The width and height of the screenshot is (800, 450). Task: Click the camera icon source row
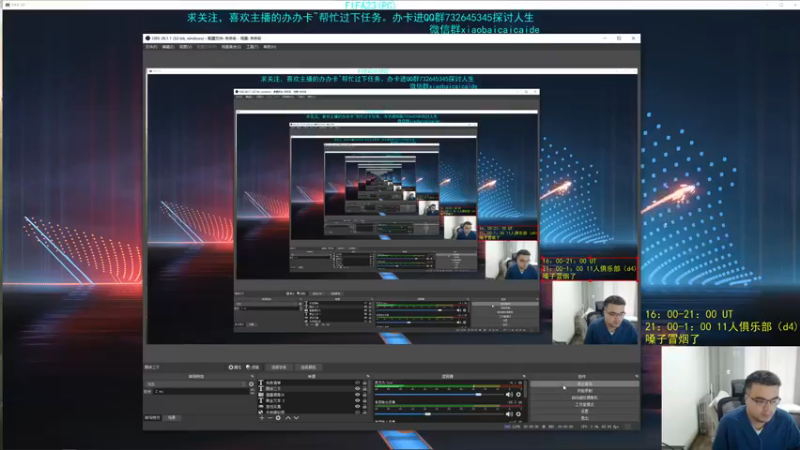point(261,394)
